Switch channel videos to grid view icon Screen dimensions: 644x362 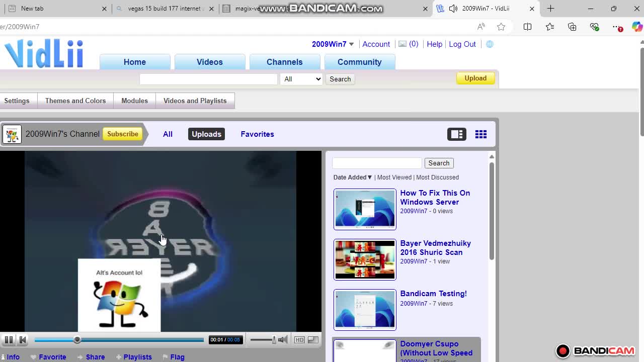(480, 134)
